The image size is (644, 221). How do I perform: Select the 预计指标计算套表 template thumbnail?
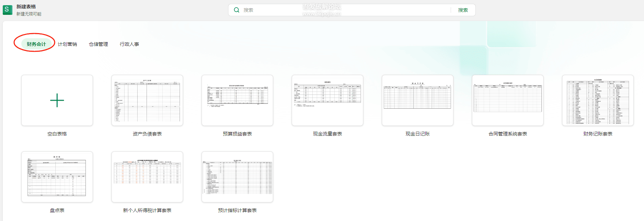pos(237,177)
